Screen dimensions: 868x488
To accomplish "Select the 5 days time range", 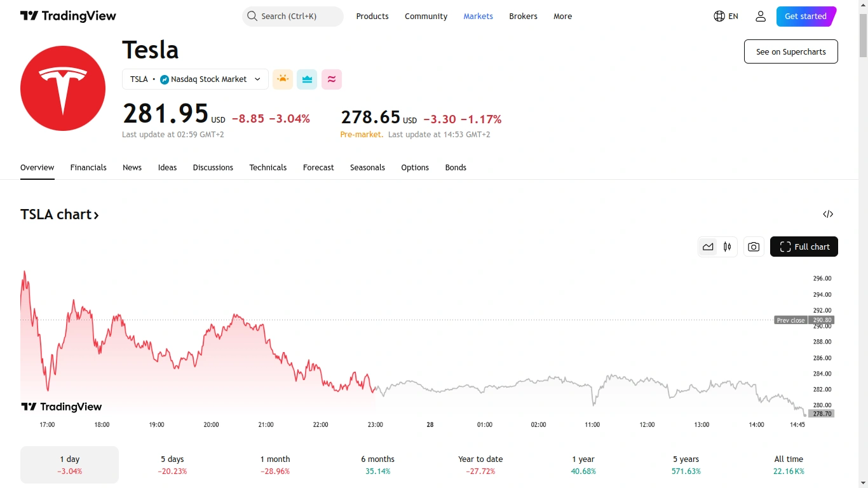I will 172,464.
